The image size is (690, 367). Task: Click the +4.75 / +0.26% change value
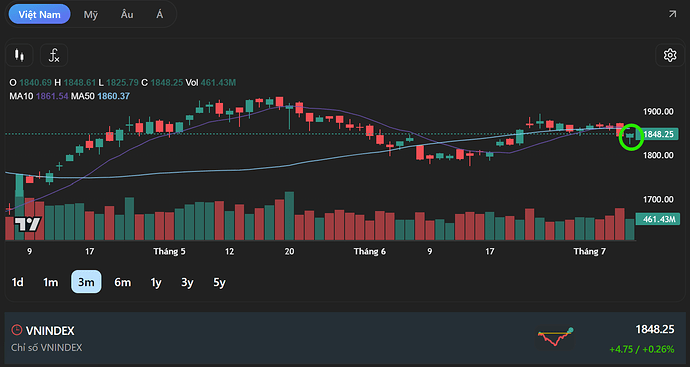[x=642, y=349]
